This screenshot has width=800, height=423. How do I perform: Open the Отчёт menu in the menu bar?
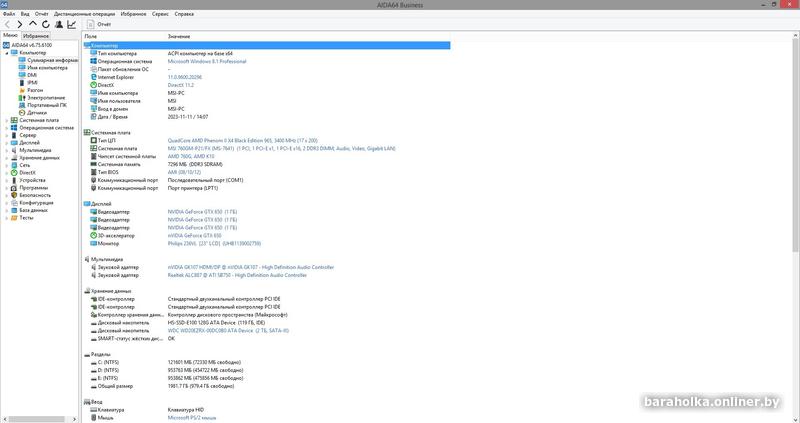[x=41, y=14]
